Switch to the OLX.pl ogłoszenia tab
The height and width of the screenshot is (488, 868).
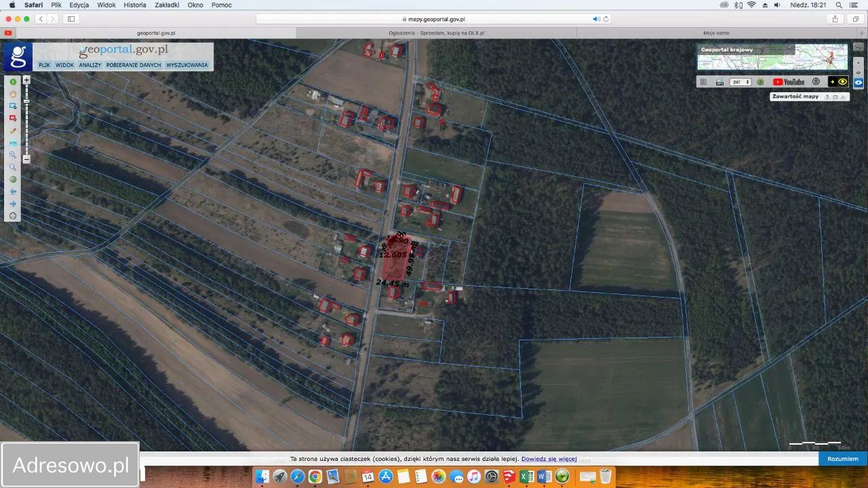tap(436, 33)
